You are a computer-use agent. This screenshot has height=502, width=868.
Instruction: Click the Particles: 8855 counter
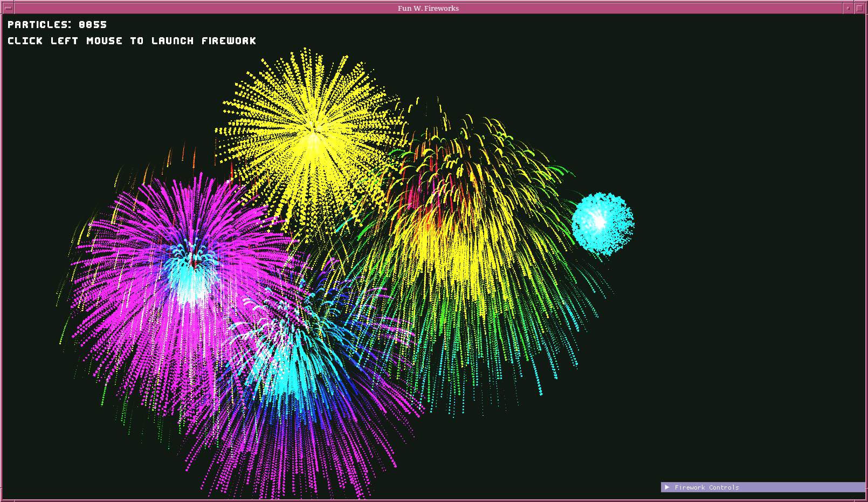[57, 25]
